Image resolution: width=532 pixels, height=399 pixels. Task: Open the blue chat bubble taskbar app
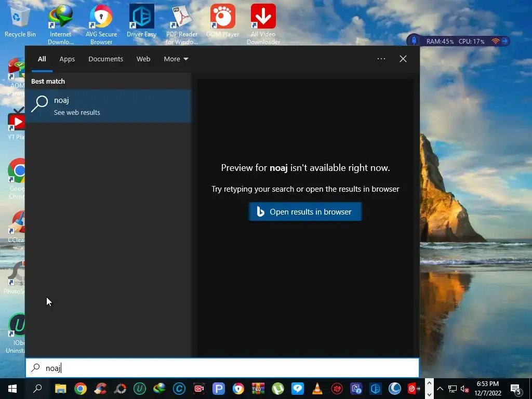point(298,389)
